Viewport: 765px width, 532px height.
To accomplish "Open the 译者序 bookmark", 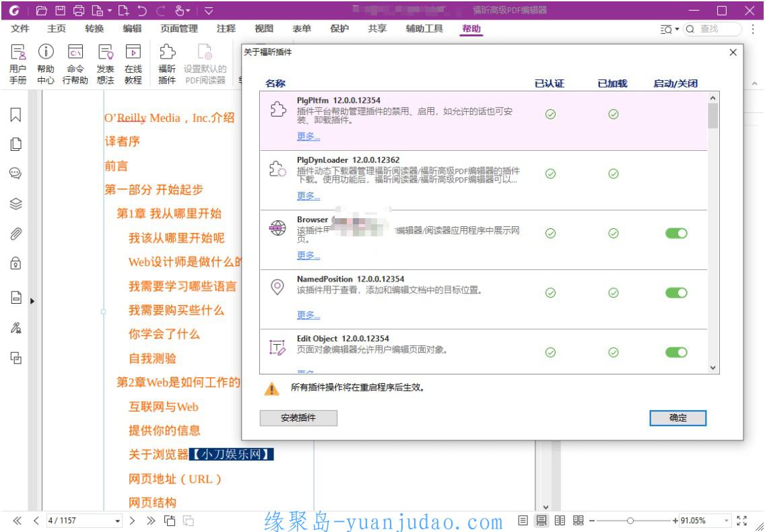I will pos(122,141).
